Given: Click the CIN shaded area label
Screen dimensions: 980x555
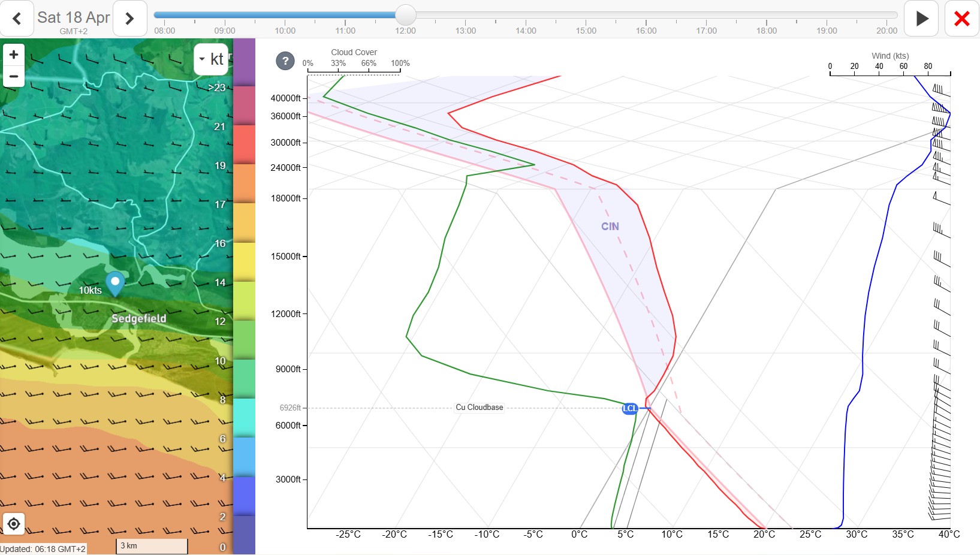Looking at the screenshot, I should (x=610, y=227).
